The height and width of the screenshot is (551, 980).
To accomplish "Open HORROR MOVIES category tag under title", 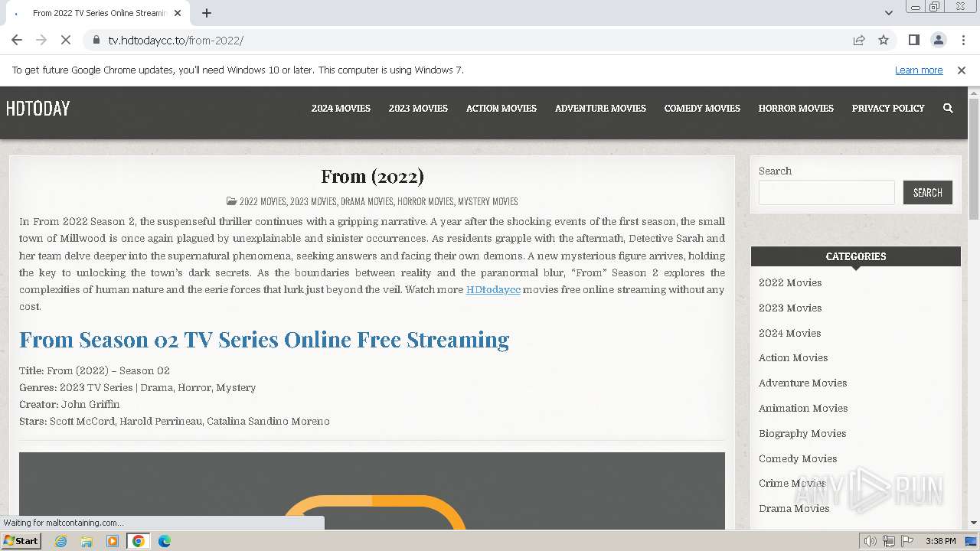I will 425,202.
